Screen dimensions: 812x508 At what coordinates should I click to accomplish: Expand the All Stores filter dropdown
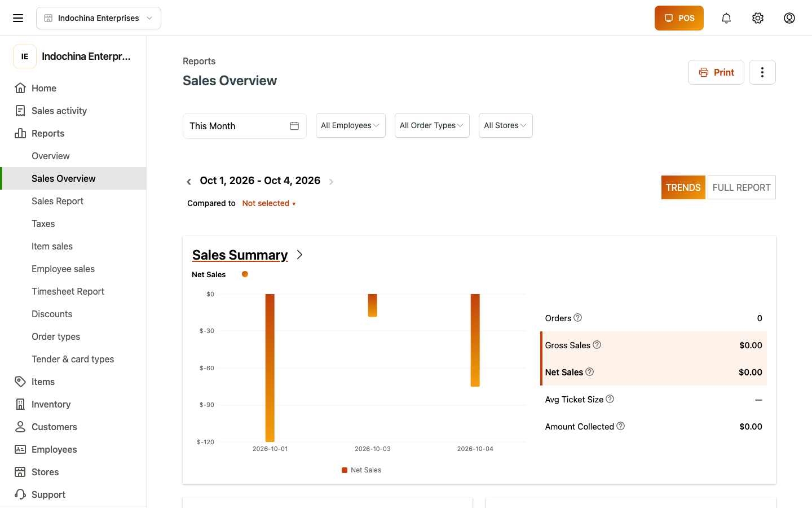506,125
